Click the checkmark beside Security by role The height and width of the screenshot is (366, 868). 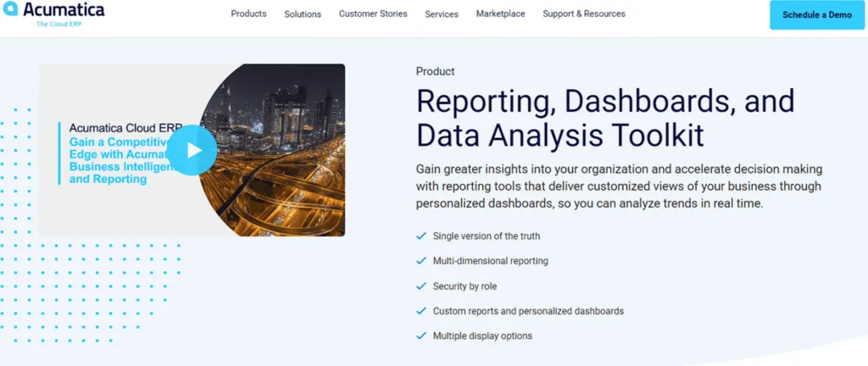click(x=421, y=286)
